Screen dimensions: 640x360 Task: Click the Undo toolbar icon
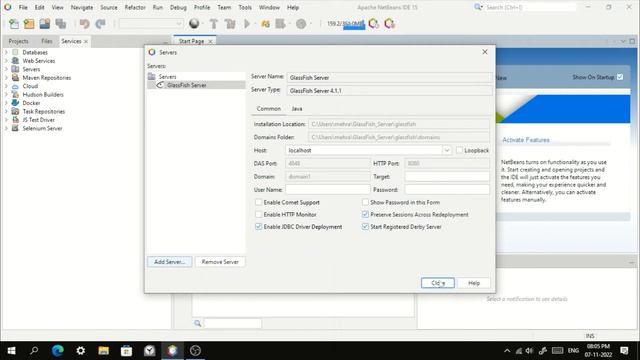pos(84,24)
